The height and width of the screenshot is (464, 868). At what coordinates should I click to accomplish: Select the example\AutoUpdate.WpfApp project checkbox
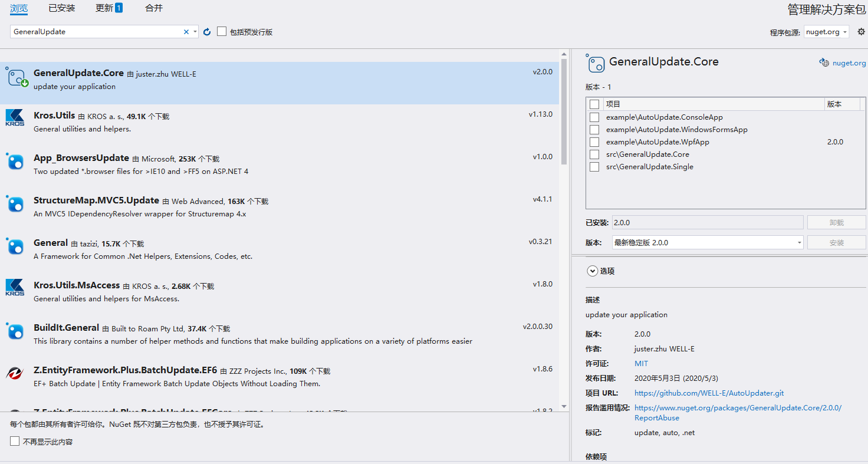pyautogui.click(x=594, y=141)
